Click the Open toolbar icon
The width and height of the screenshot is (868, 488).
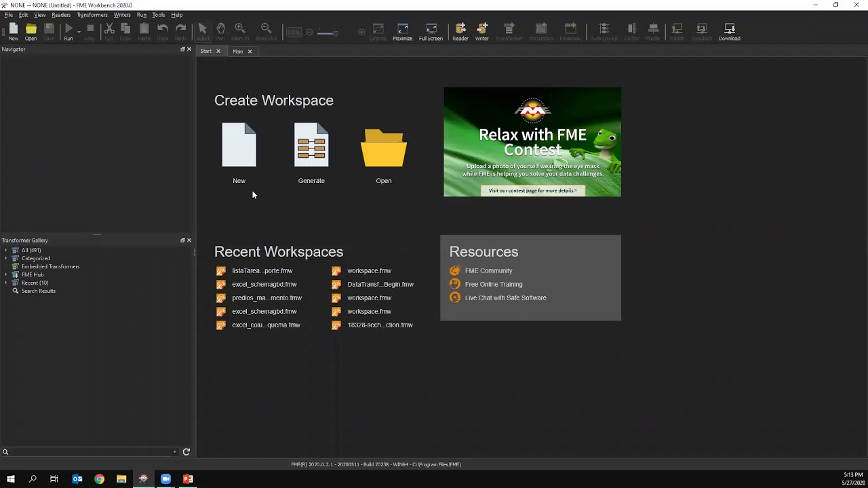[x=31, y=31]
